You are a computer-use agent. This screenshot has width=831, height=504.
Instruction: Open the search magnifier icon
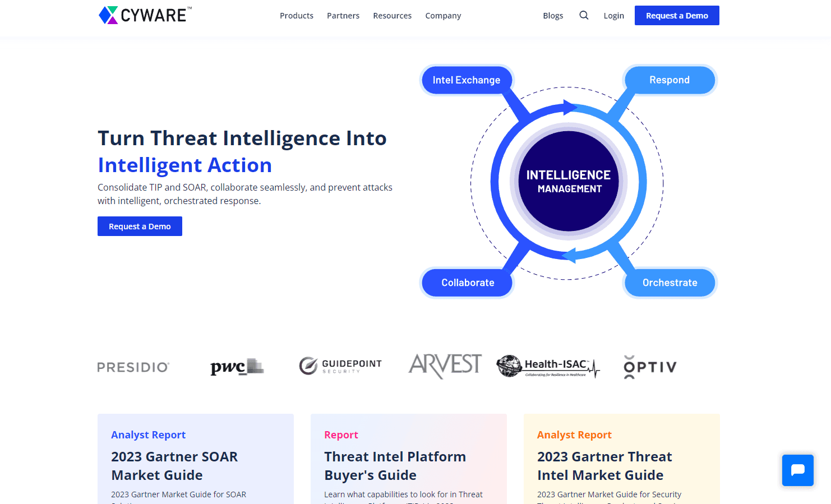click(x=584, y=15)
